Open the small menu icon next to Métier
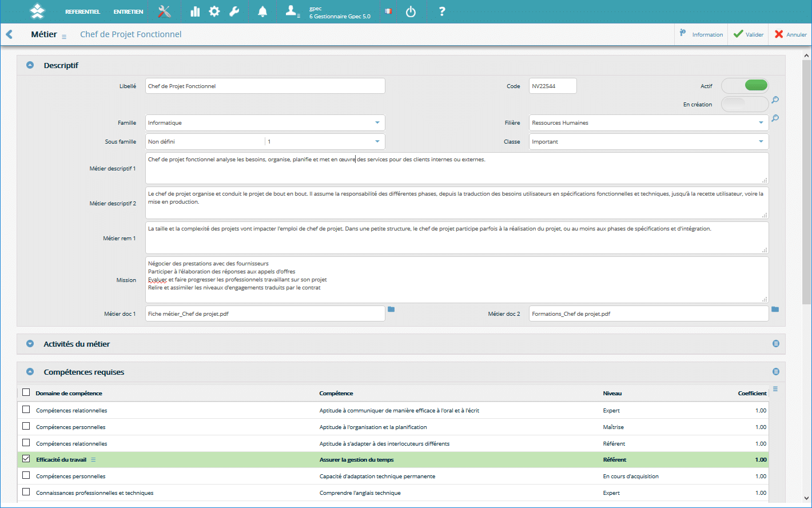The image size is (812, 508). tap(64, 37)
